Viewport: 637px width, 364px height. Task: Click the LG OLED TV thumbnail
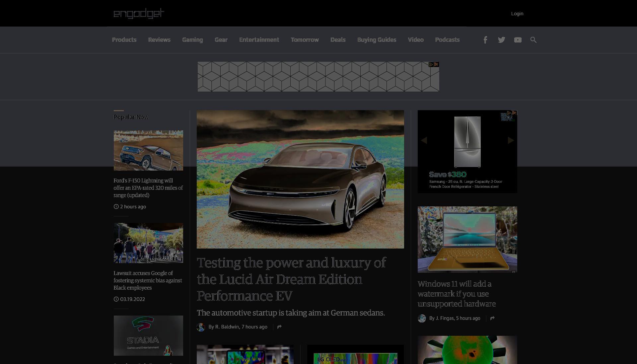pyautogui.click(x=355, y=355)
